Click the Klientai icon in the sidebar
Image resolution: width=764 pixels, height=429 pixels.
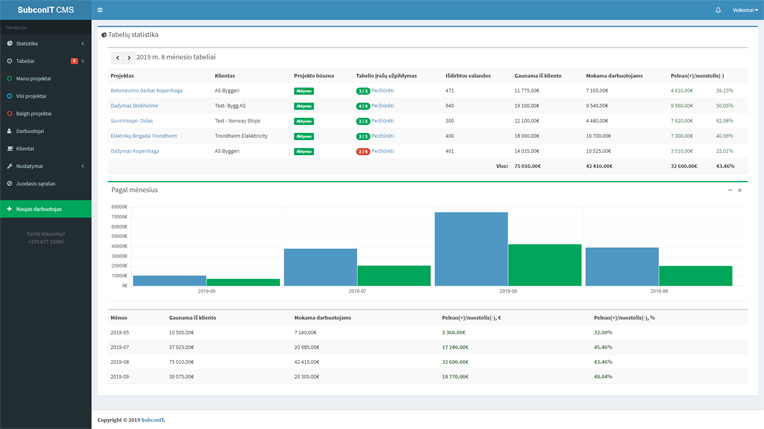[9, 149]
